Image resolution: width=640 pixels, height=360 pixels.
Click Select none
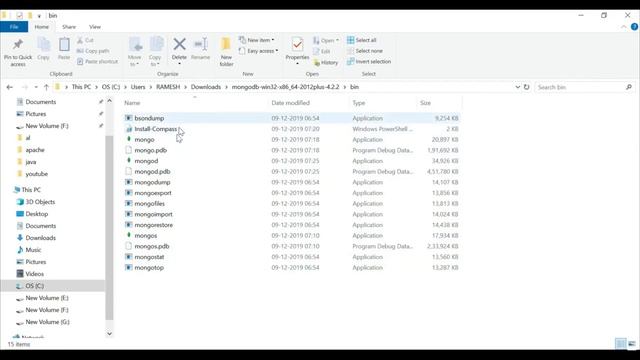(x=365, y=51)
